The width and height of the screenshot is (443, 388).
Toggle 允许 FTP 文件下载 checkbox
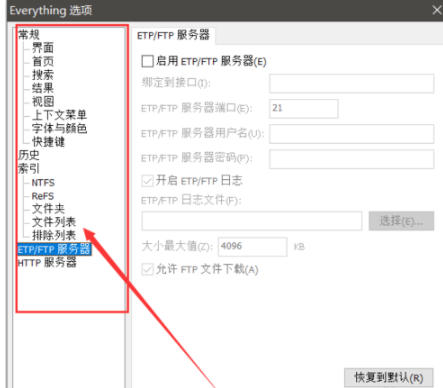tap(147, 269)
